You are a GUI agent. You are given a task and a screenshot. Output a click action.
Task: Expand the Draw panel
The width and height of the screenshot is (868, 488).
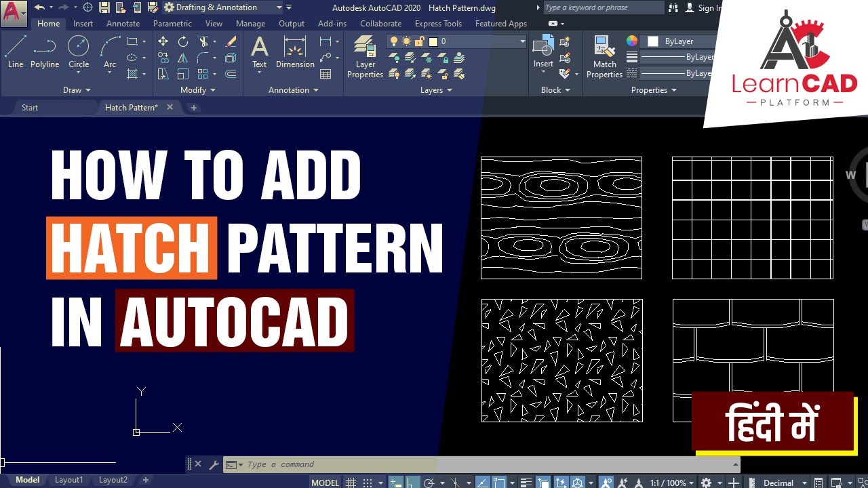(77, 90)
